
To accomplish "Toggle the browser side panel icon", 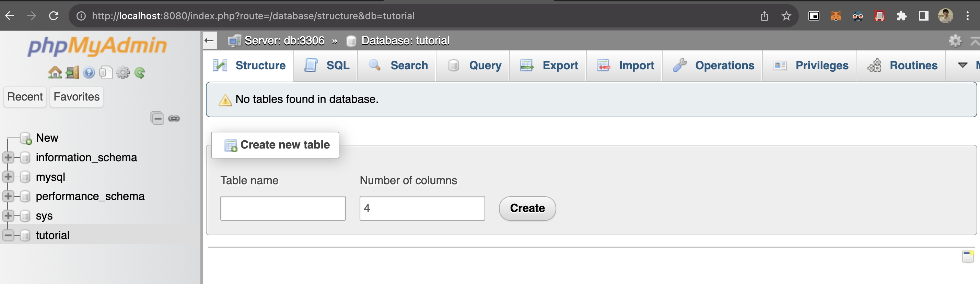I will pyautogui.click(x=923, y=16).
